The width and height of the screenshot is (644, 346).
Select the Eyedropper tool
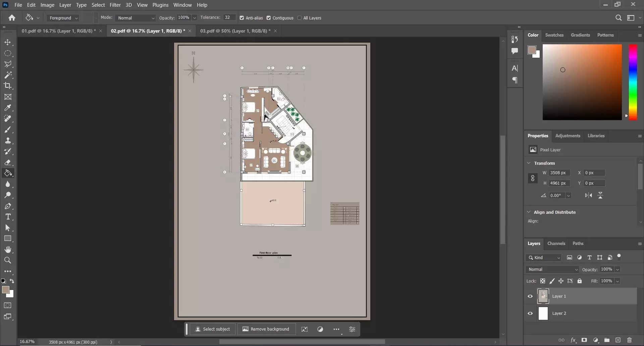(8, 108)
